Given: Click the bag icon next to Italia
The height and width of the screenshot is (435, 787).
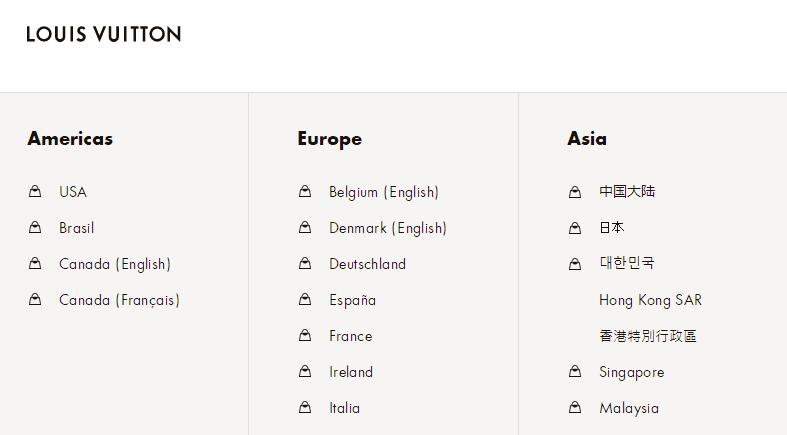Looking at the screenshot, I should tap(305, 408).
